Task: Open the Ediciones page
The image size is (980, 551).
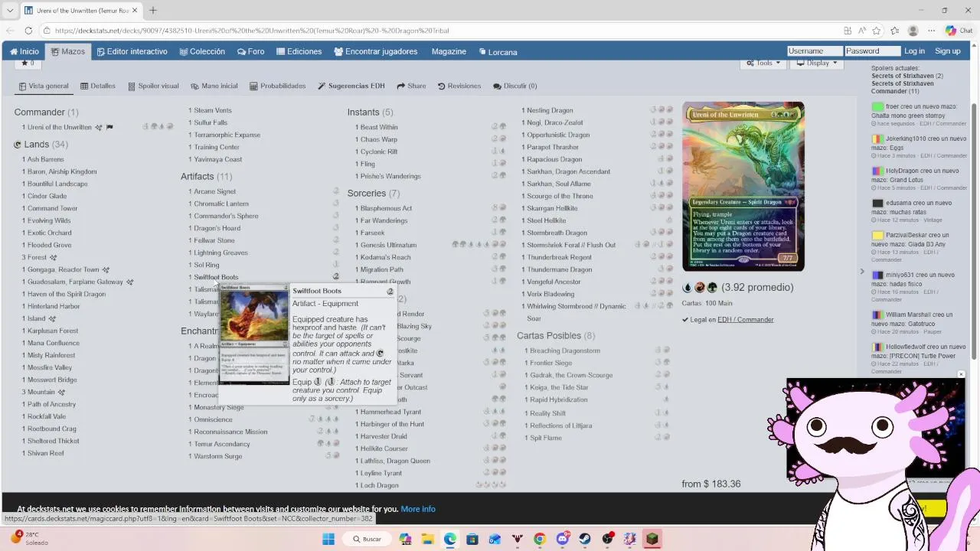Action: tap(299, 51)
